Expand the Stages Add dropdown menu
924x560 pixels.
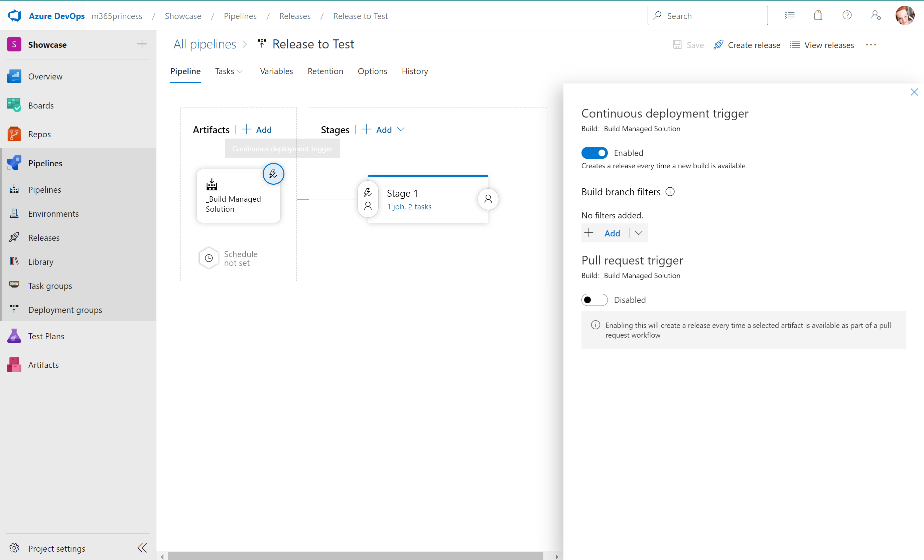coord(401,129)
